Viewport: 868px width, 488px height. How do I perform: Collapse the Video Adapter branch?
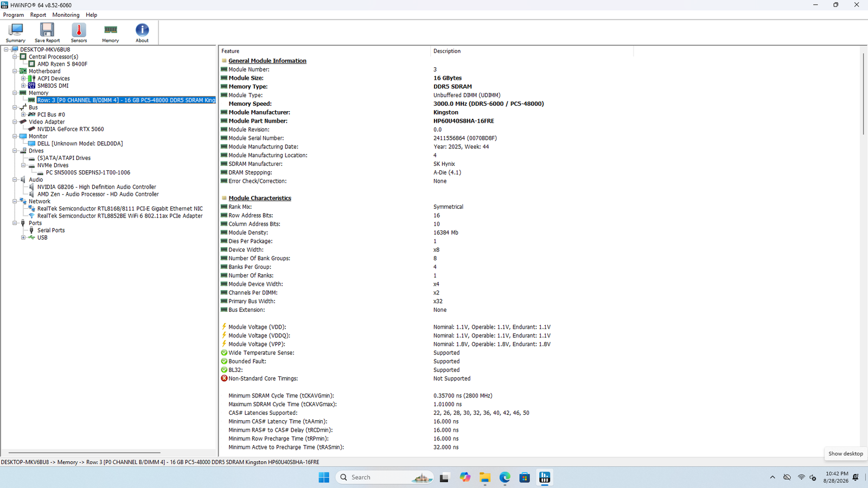pos(15,122)
